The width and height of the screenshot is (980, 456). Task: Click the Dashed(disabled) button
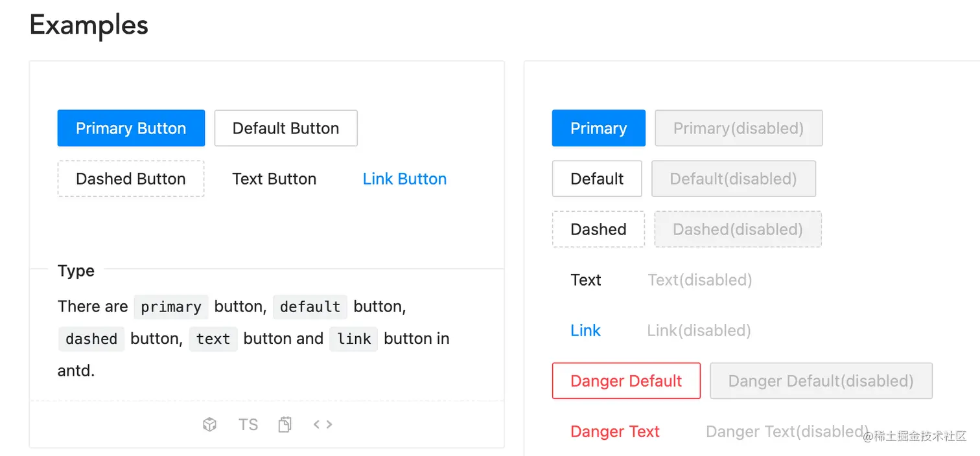(738, 229)
